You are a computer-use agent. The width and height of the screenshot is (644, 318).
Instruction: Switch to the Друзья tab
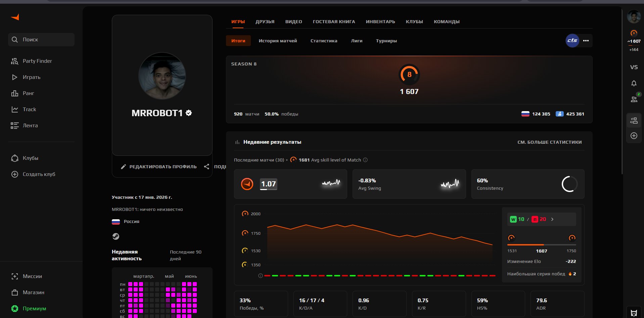tap(265, 21)
